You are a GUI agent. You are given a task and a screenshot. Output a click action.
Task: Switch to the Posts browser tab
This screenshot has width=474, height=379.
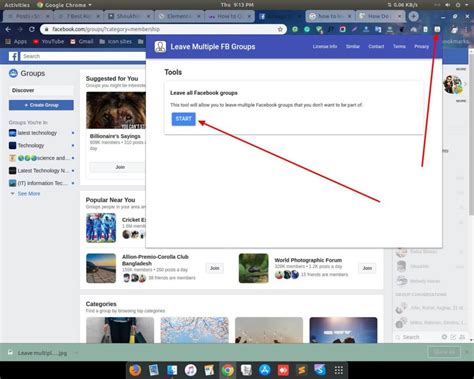(28, 16)
